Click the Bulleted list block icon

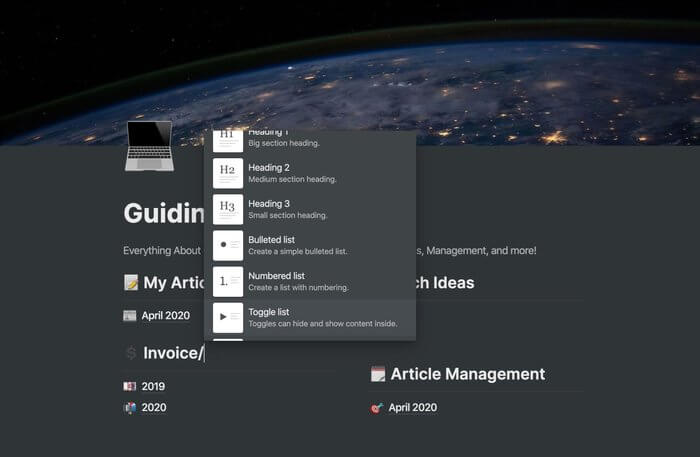click(228, 245)
